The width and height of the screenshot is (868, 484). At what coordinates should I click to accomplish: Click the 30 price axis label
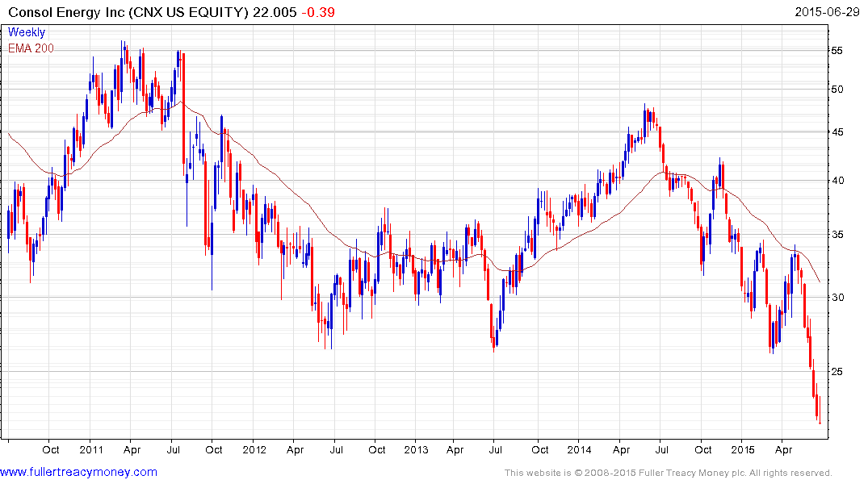pos(837,297)
